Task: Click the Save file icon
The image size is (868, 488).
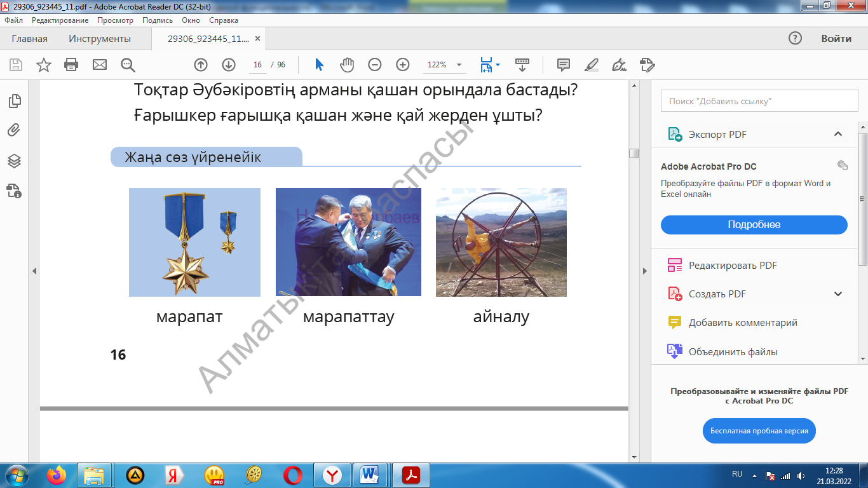Action: (x=16, y=65)
